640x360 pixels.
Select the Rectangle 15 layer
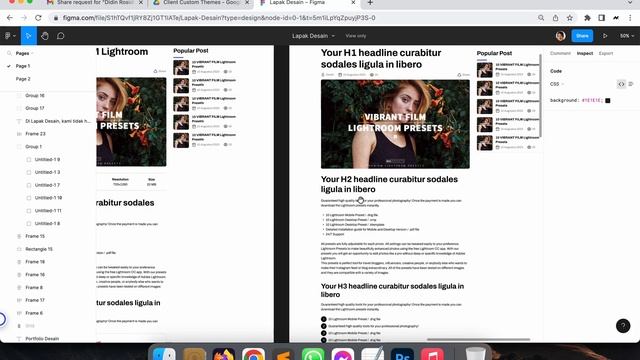click(x=39, y=249)
